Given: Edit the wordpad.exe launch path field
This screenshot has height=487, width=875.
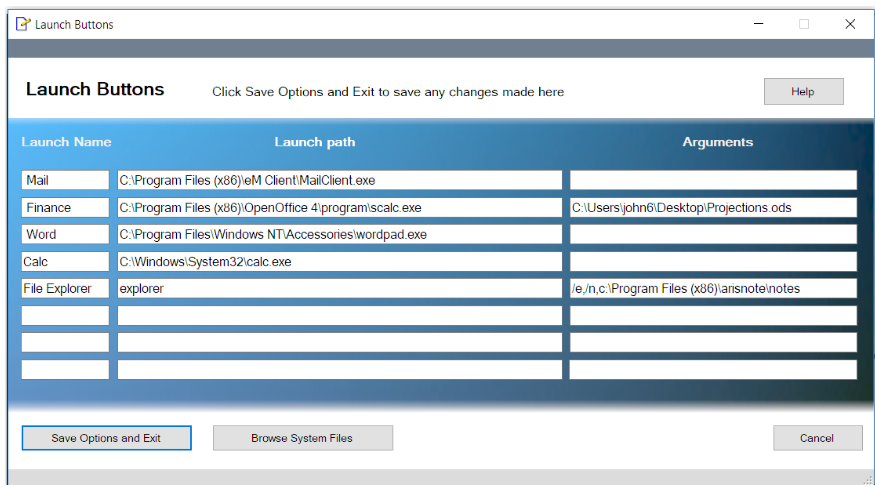Looking at the screenshot, I should click(339, 234).
